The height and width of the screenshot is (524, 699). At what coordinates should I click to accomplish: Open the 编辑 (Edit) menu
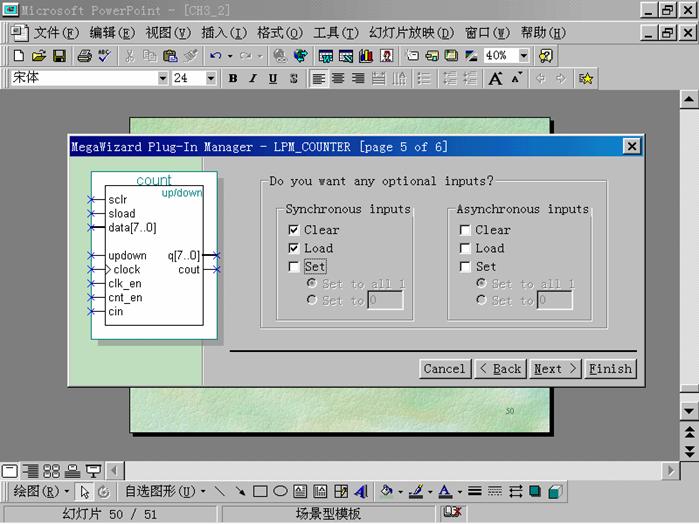tap(112, 33)
